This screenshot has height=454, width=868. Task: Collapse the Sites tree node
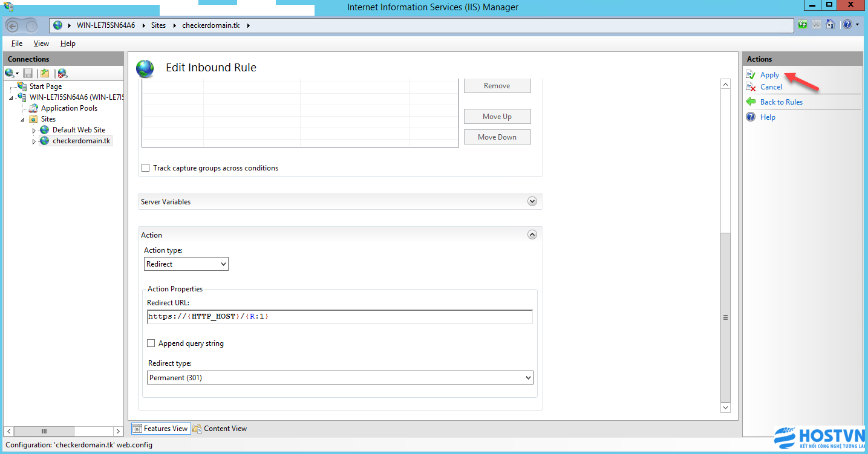tap(23, 120)
